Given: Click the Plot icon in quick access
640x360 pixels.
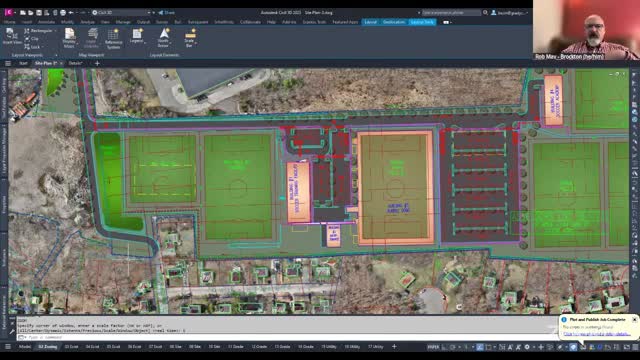Looking at the screenshot, I should pos(63,13).
